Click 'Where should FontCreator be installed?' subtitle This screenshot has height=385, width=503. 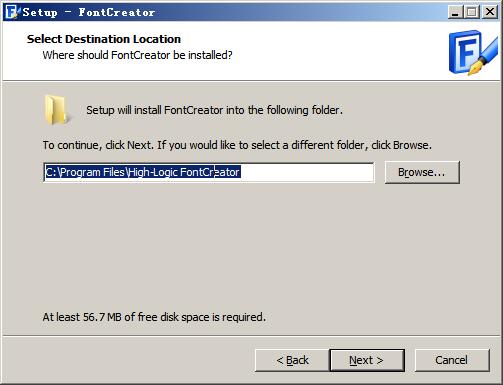point(137,55)
